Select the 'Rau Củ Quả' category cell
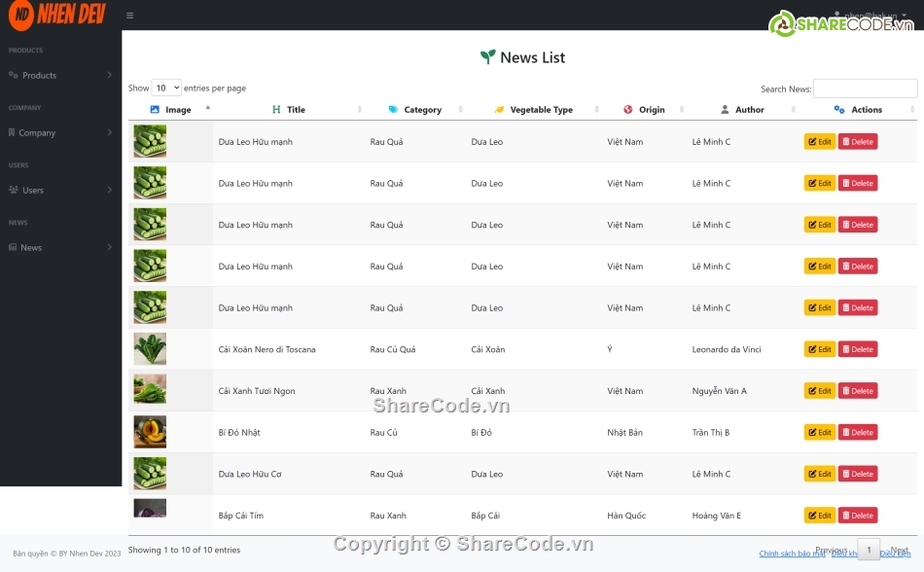924x572 pixels. [x=393, y=349]
